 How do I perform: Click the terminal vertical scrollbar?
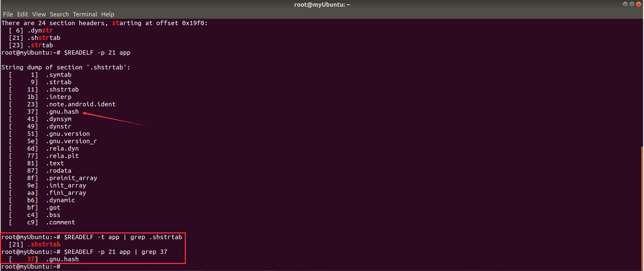click(x=642, y=208)
